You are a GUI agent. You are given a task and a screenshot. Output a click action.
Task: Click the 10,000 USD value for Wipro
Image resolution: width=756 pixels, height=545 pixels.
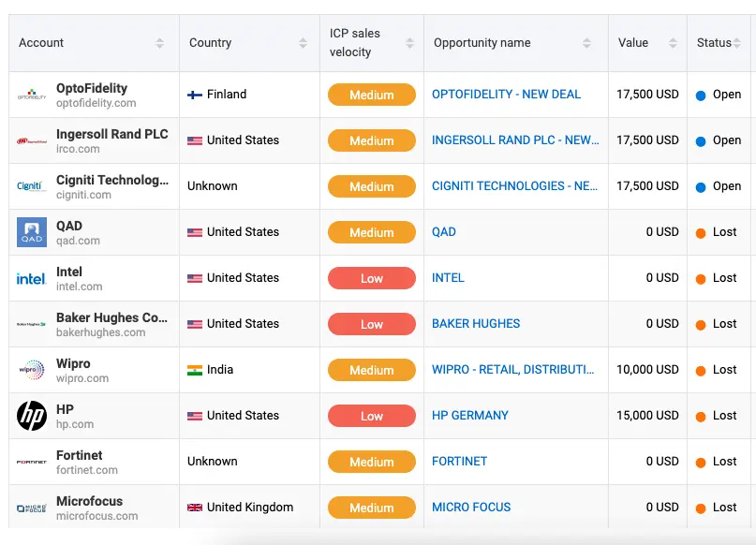[x=647, y=370]
